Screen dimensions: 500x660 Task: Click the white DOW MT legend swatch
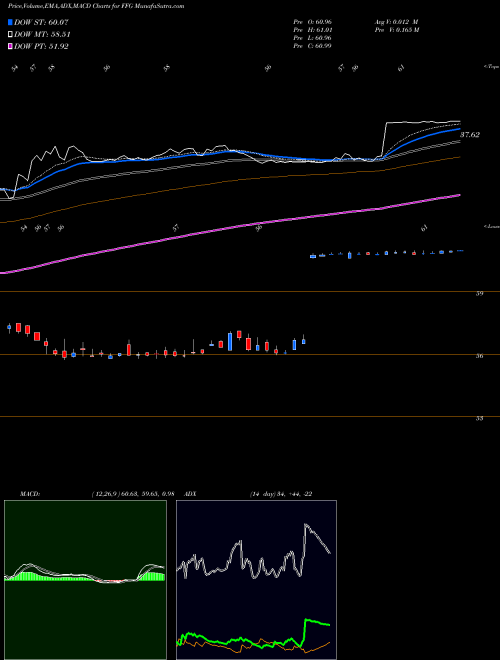(x=11, y=35)
